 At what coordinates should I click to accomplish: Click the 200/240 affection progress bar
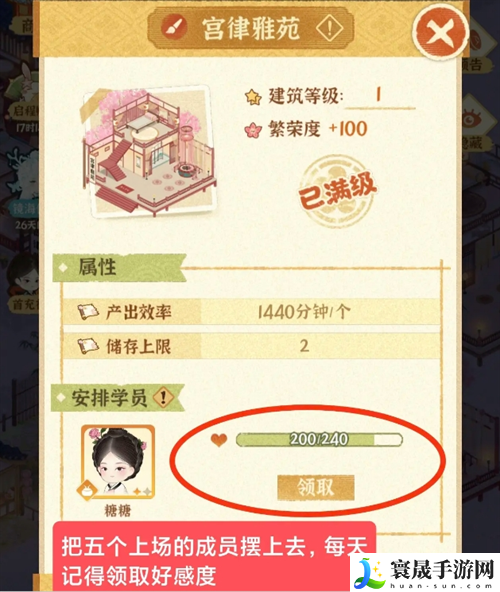[x=319, y=439]
